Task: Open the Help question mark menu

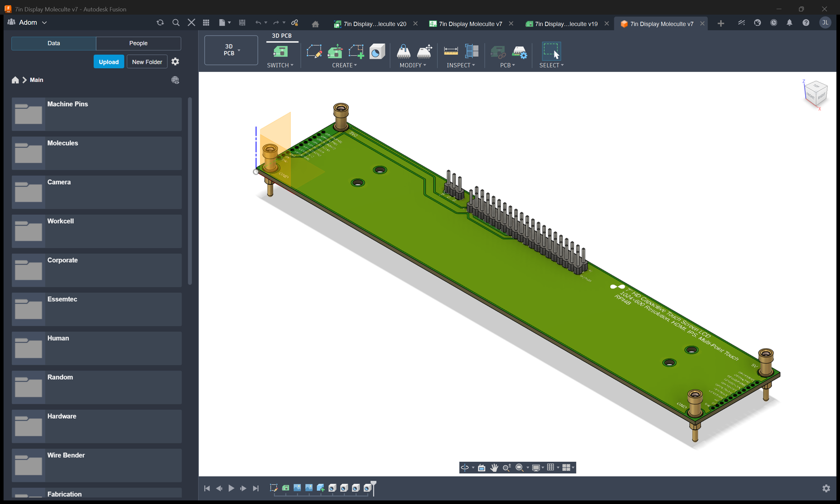Action: 806,22
